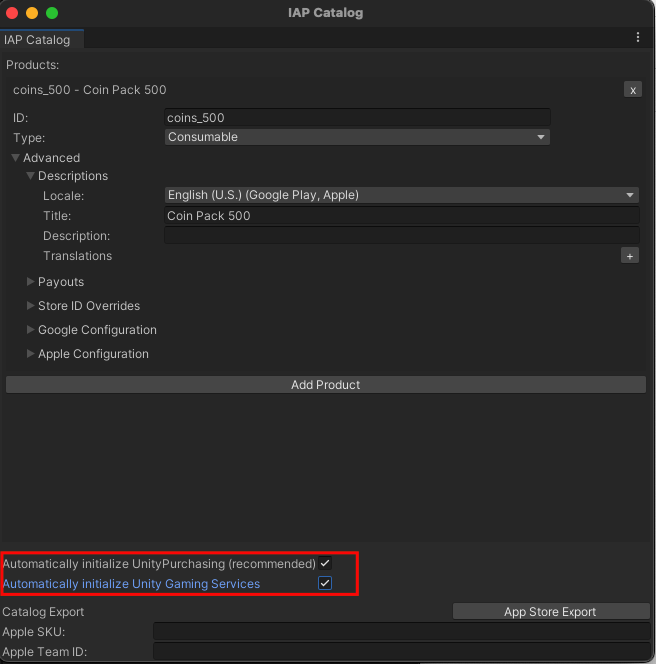656x664 pixels.
Task: Click the Apple SKU text field
Action: (400, 632)
